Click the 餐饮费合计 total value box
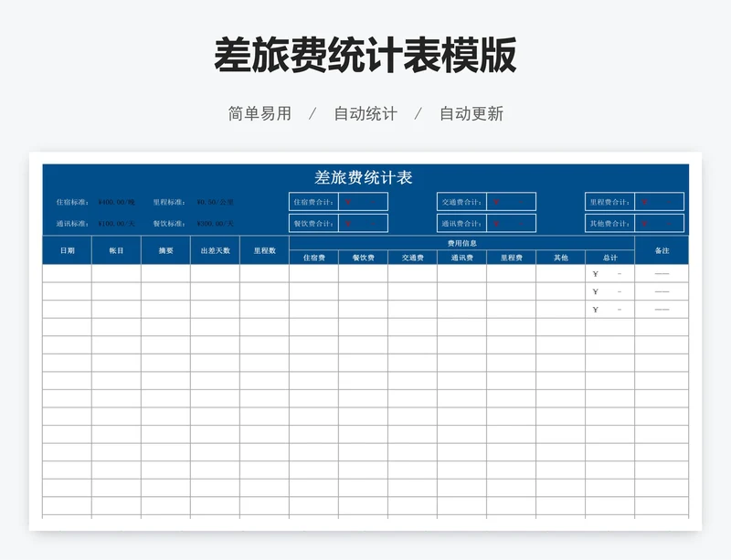 pos(363,223)
